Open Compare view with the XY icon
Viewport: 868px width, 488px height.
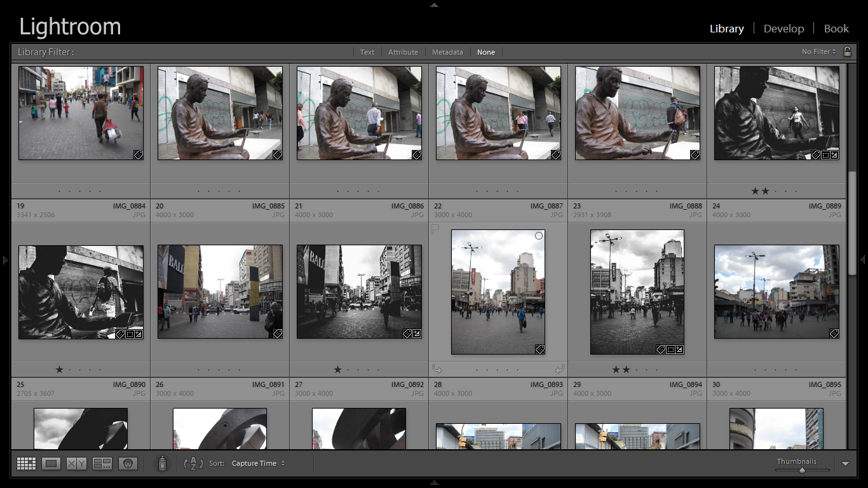coord(77,464)
